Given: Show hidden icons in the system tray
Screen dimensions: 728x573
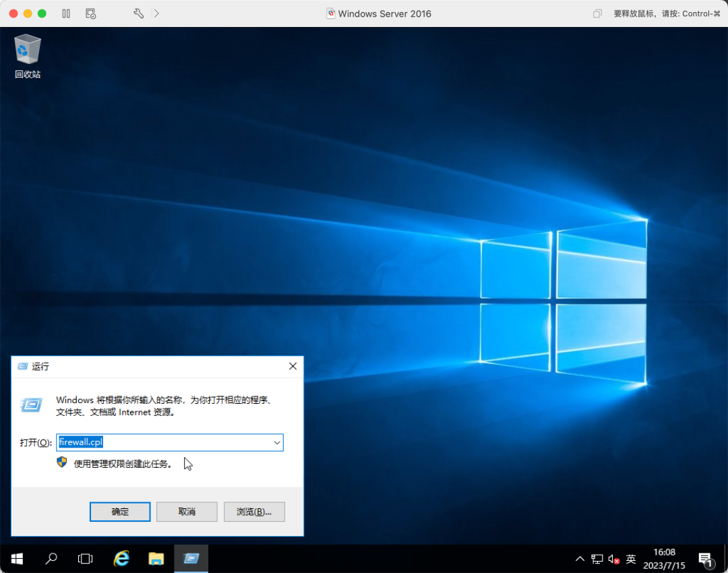Looking at the screenshot, I should pyautogui.click(x=580, y=559).
